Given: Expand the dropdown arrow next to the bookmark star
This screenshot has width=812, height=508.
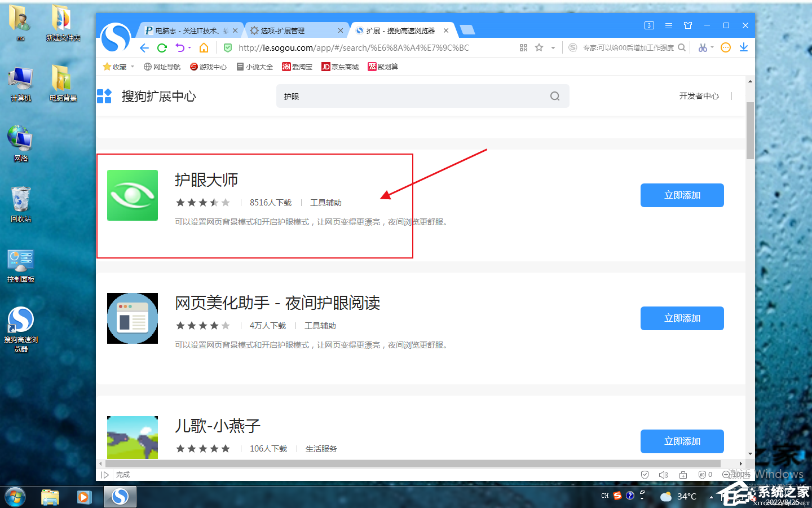Looking at the screenshot, I should 553,48.
